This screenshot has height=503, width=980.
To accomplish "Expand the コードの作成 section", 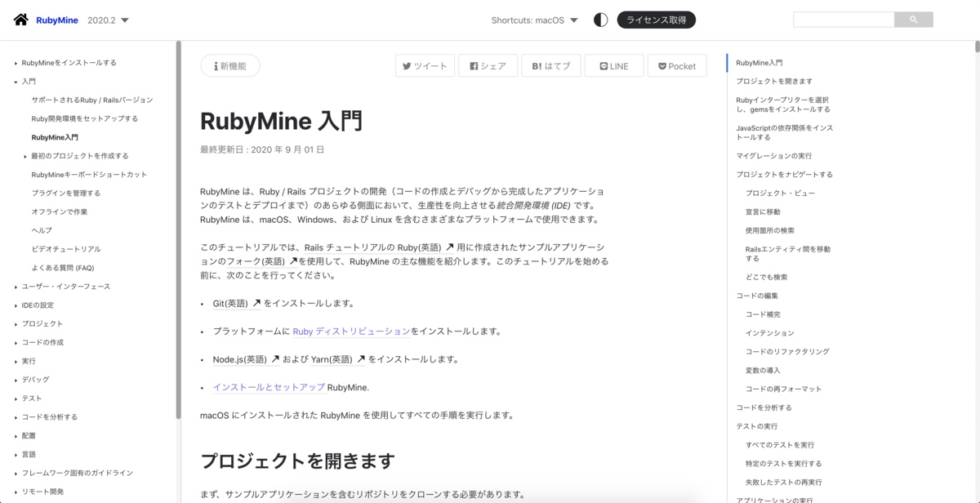I will [16, 343].
